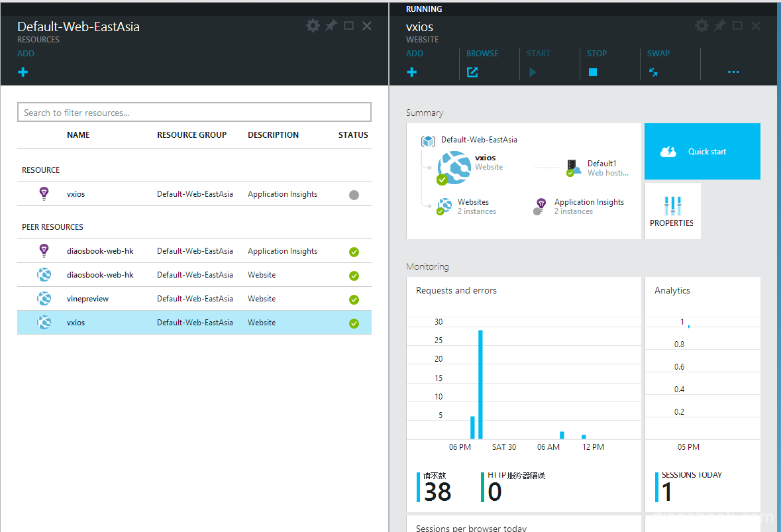Open the PROPERTIES tile
Image resolution: width=781 pixels, height=532 pixels.
click(672, 211)
